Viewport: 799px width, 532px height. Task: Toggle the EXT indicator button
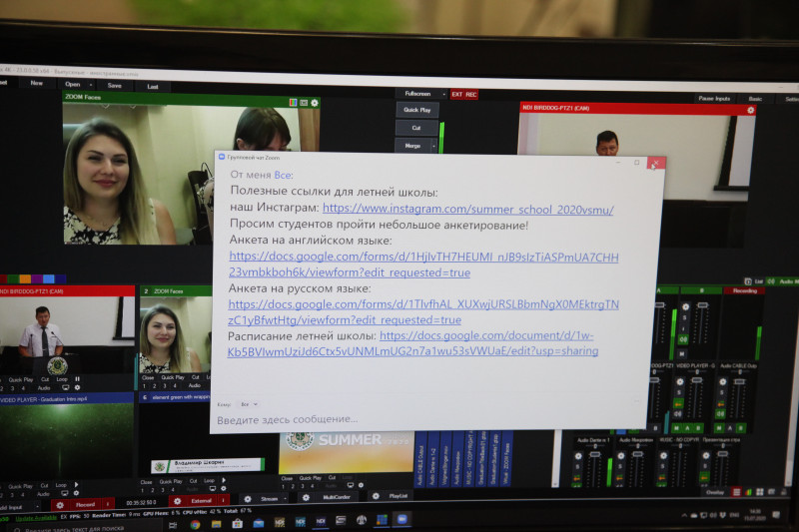(457, 94)
